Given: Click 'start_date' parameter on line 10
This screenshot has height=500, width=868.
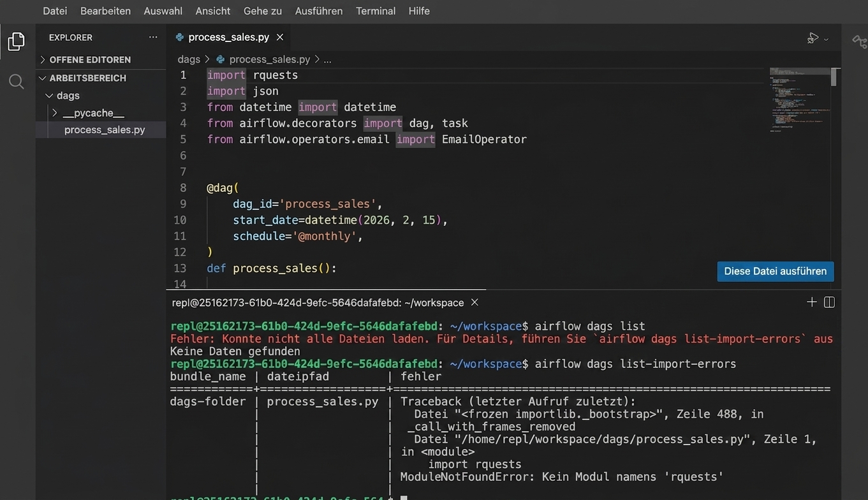Looking at the screenshot, I should click(x=265, y=220).
